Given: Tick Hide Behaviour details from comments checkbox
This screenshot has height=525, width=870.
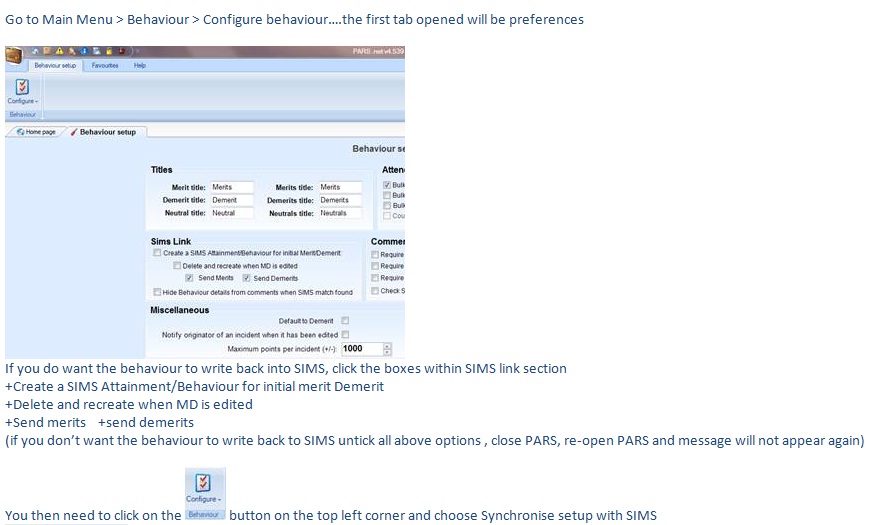Looking at the screenshot, I should (158, 292).
